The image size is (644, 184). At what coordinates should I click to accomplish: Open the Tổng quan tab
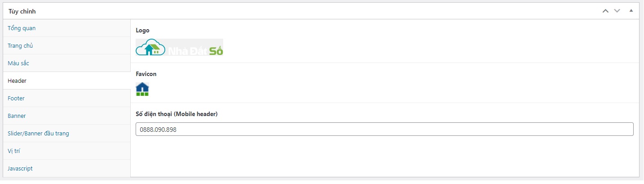22,28
